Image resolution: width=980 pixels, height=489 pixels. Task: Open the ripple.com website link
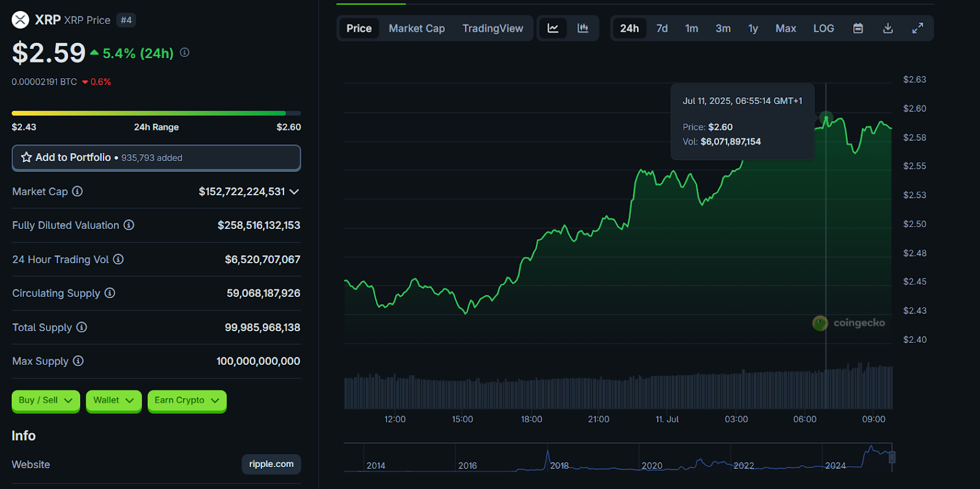[271, 464]
